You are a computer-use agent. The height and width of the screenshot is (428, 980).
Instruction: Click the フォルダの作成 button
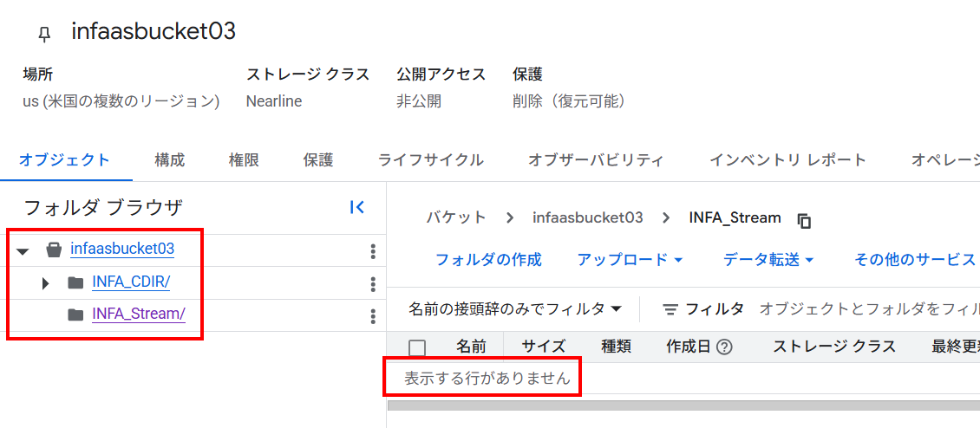click(488, 259)
